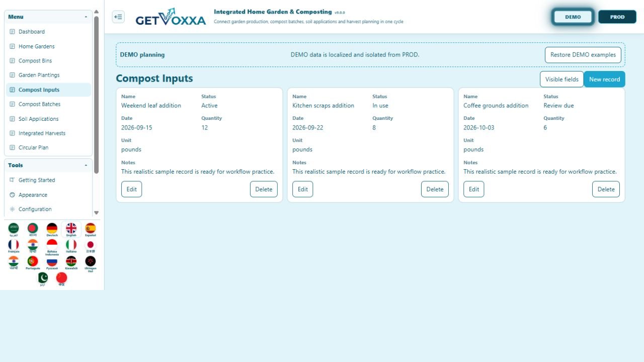Viewport: 644px width, 362px height.
Task: Delete Coffee grounds addition record
Action: pos(606,189)
